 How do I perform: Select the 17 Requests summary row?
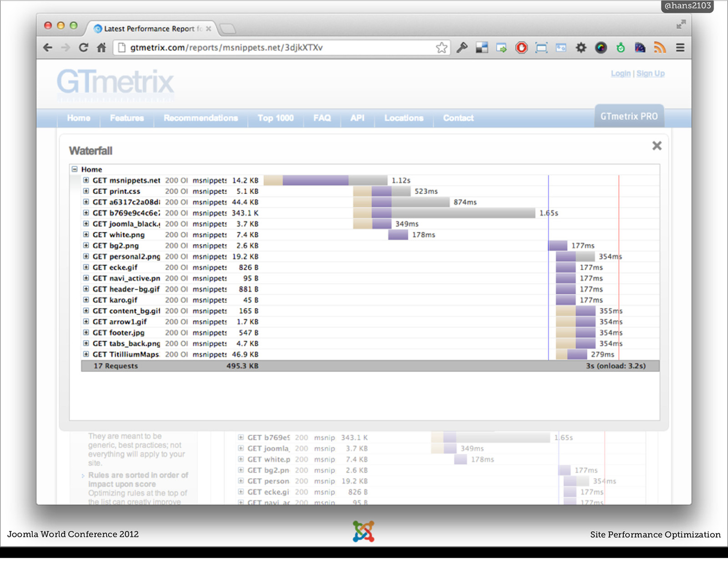click(x=370, y=366)
